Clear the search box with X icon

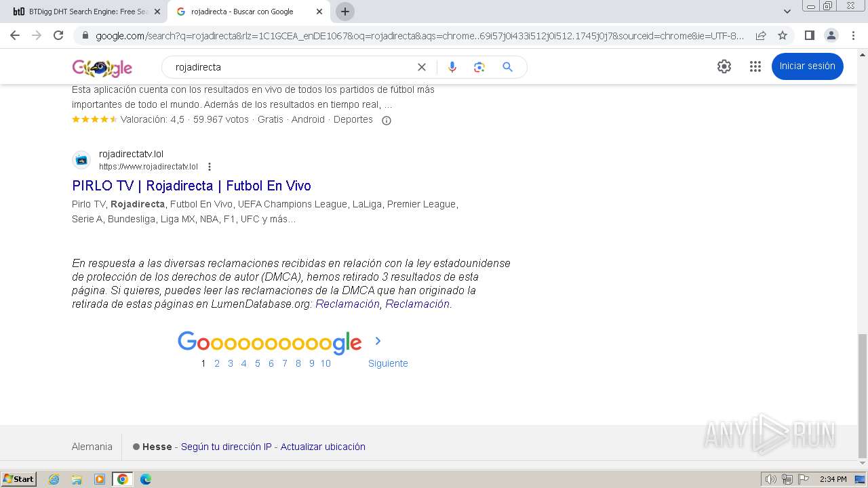422,67
